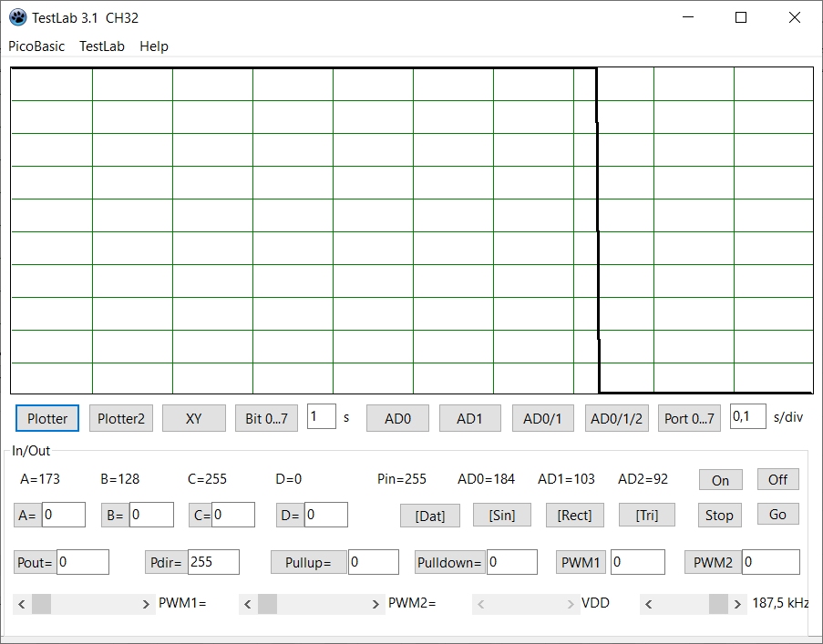Open the Help menu

(154, 46)
